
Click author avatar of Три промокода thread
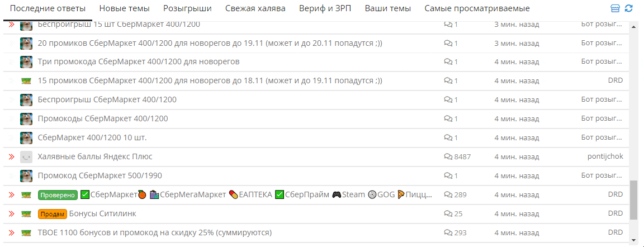26,62
